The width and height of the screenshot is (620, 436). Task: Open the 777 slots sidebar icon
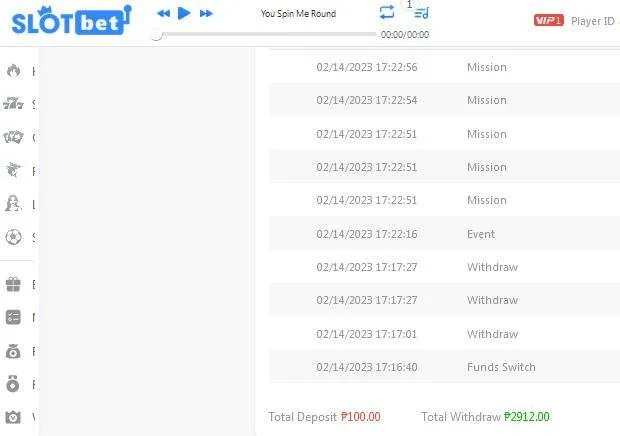[13, 104]
